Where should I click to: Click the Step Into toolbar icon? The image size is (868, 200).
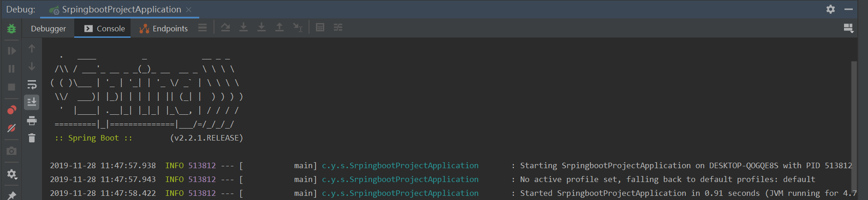click(x=244, y=28)
